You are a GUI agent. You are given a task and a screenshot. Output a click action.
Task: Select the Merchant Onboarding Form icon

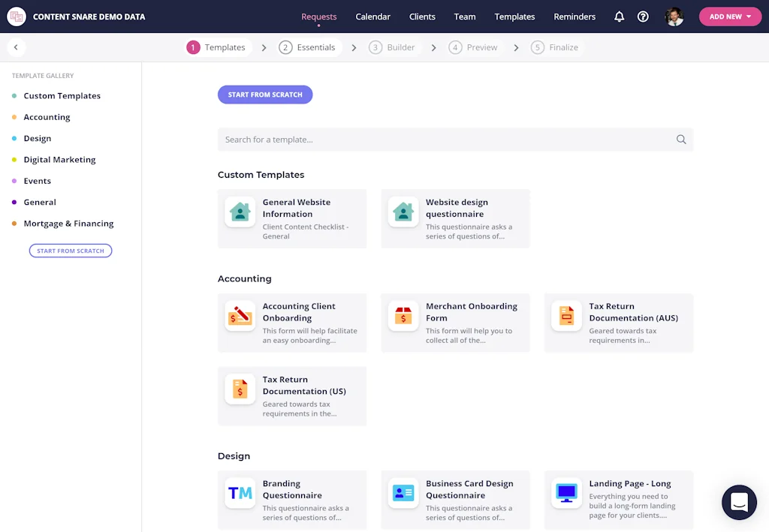pos(403,316)
